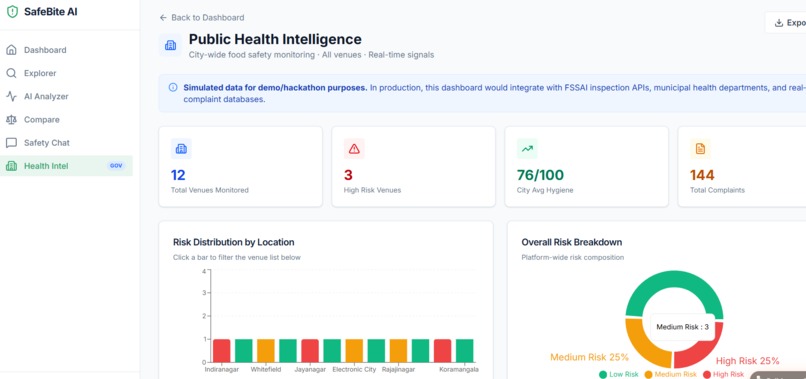
Task: Click the Risk Distribution by Location title
Action: (x=234, y=242)
